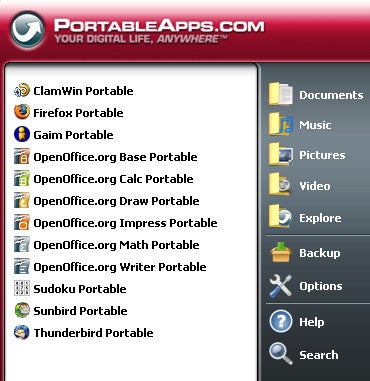Click the PortableApps.com logo arrow
The height and width of the screenshot is (381, 370).
coord(27,30)
